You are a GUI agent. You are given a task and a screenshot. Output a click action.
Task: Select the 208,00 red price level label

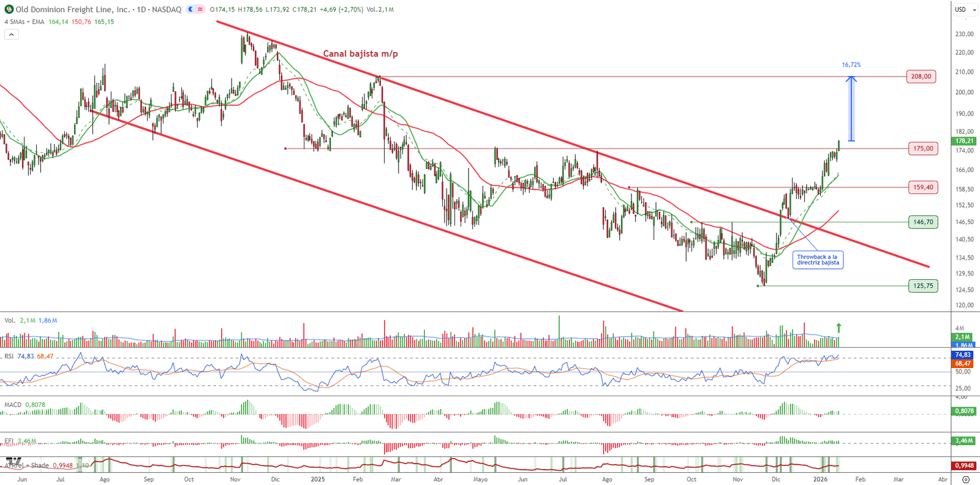[921, 77]
